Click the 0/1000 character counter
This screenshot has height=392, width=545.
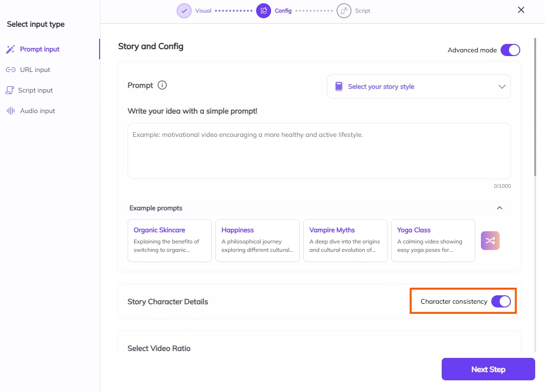(502, 186)
